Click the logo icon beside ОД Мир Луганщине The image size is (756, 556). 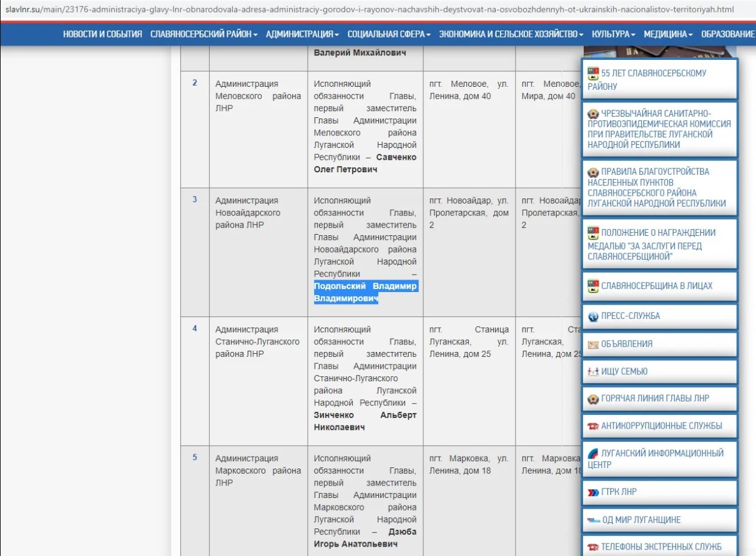coord(593,520)
